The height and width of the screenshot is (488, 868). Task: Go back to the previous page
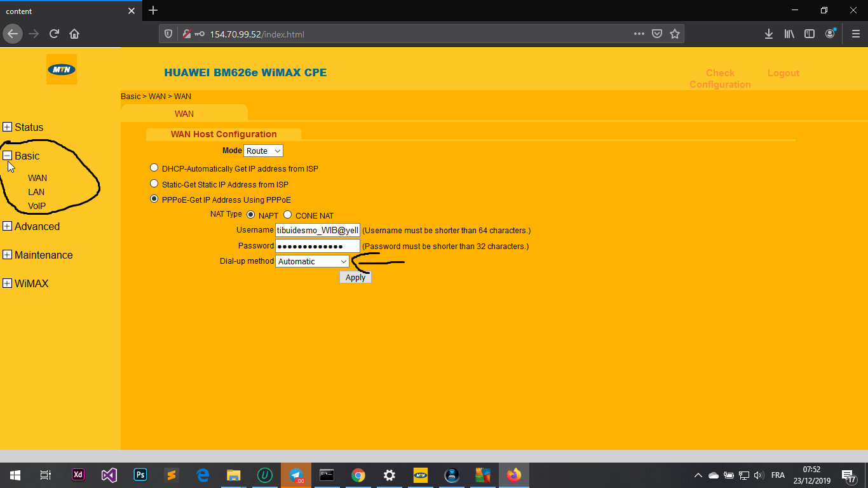tap(13, 34)
